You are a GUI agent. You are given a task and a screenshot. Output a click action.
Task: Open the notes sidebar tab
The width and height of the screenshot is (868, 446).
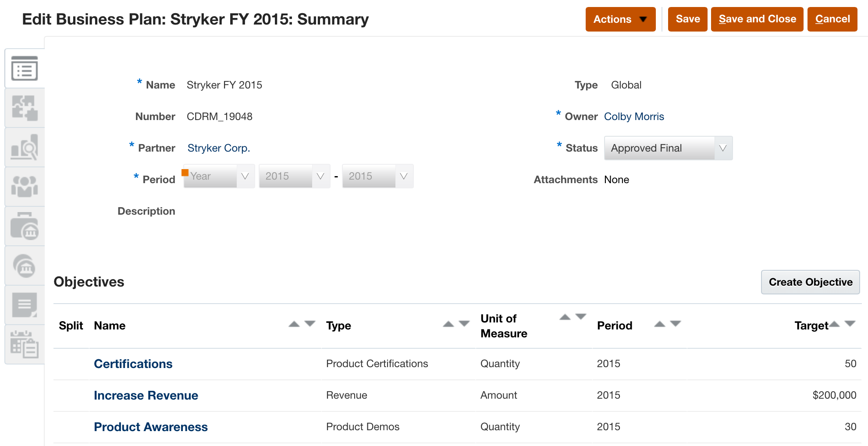[x=25, y=305]
